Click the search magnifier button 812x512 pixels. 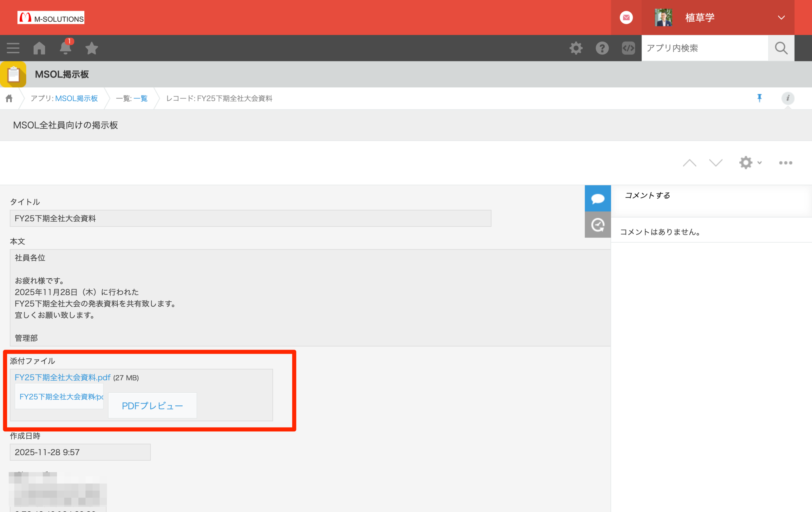(781, 48)
